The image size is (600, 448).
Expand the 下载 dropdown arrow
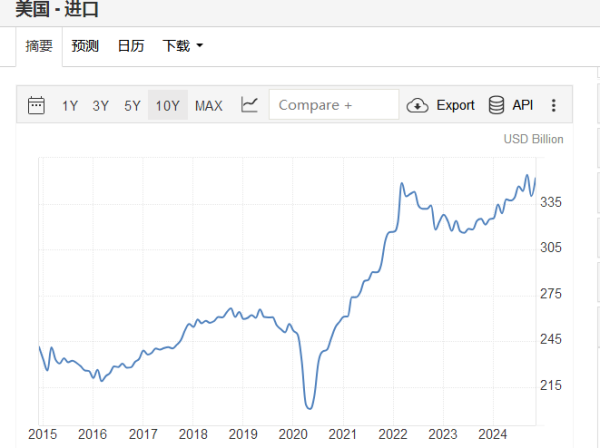199,46
